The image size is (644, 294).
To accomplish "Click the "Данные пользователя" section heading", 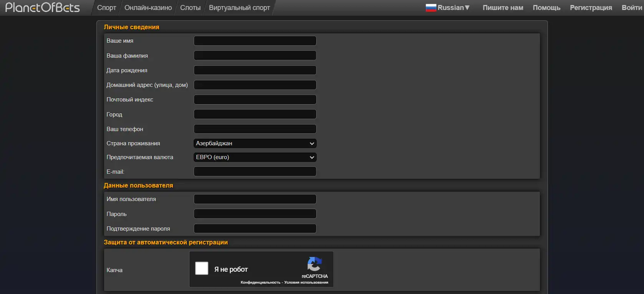I will pos(138,185).
